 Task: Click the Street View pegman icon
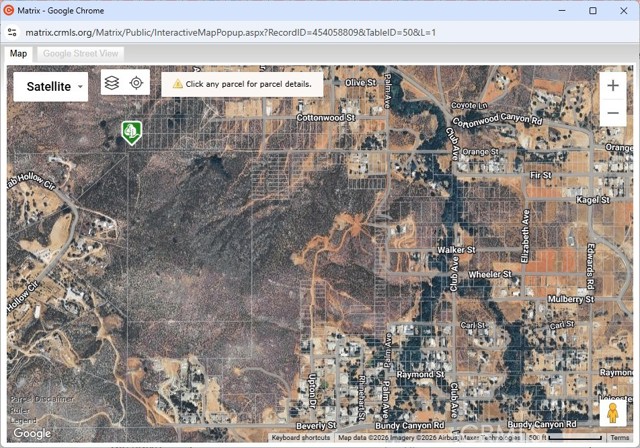(613, 413)
